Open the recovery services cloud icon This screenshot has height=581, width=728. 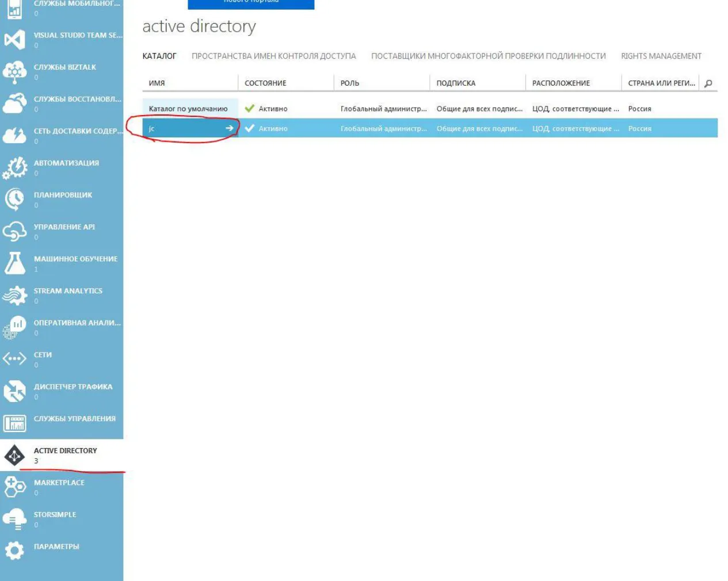tap(14, 104)
